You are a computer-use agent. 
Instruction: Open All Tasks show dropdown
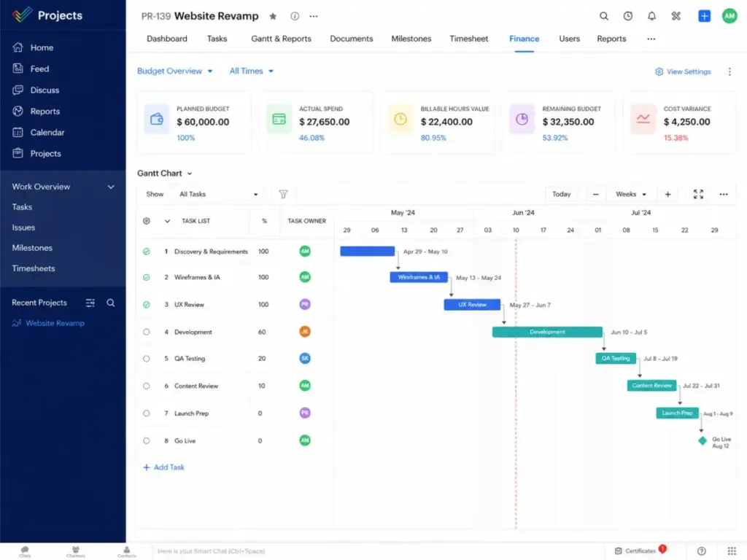click(218, 194)
